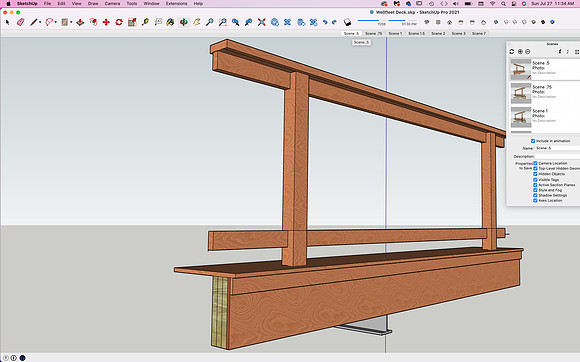The width and height of the screenshot is (580, 362).
Task: Open Line tool dropdown arrow
Action: [40, 23]
